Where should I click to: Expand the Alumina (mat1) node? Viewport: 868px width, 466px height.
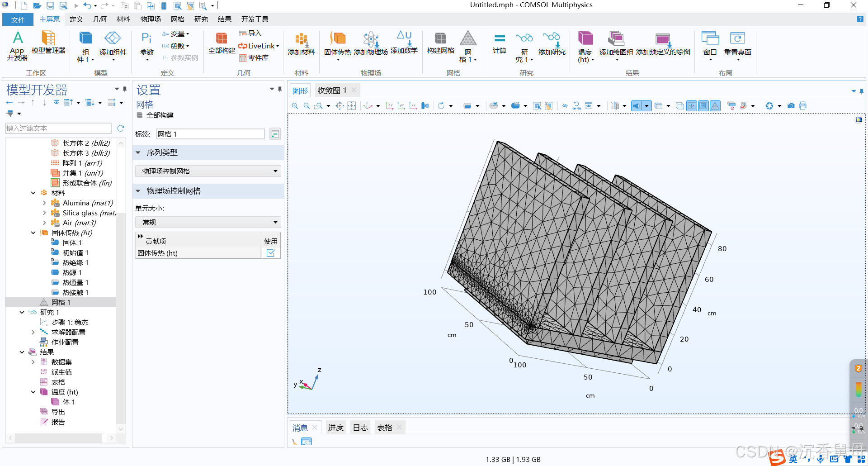coord(44,203)
